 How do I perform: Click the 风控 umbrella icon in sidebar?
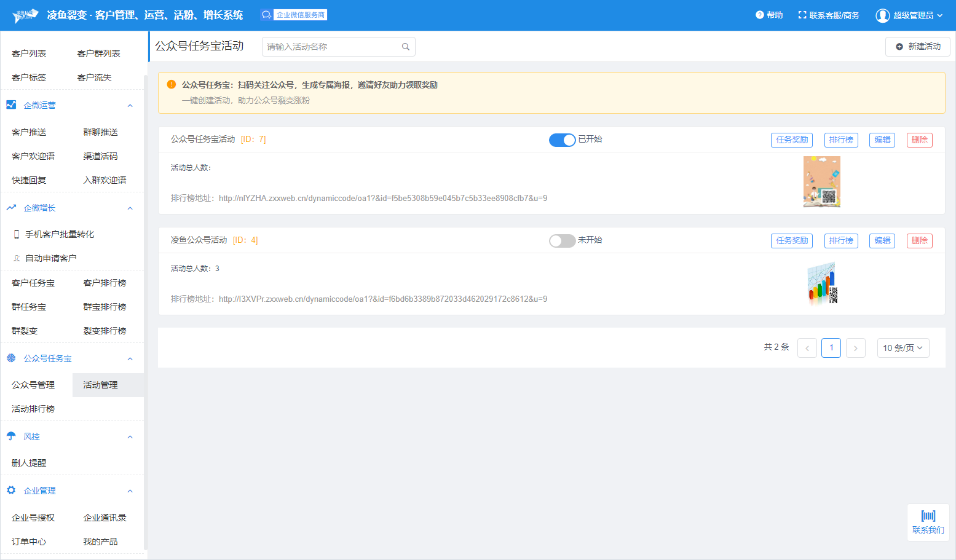(x=11, y=436)
